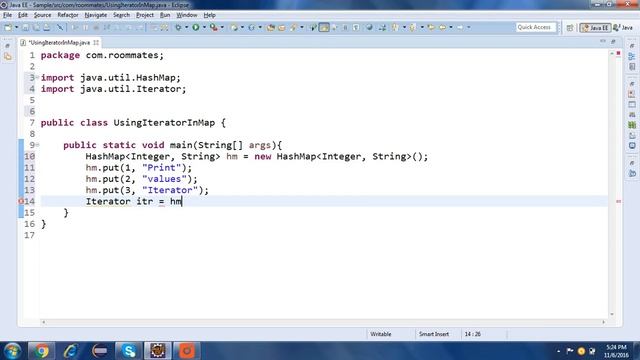Click the 14 : 26 cursor position
This screenshot has width=640, height=360.
coord(473,334)
